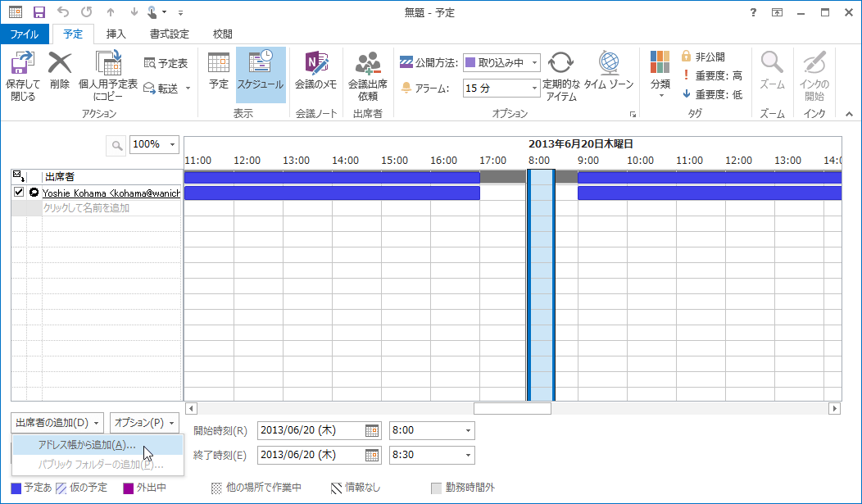Screen dimensions: 862x504
Task: Open Options (オプション(P)) dropdown button
Action: click(144, 423)
